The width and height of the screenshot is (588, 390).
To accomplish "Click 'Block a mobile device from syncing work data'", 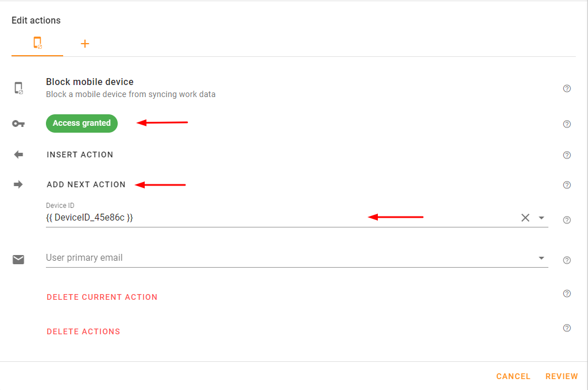I will coord(131,94).
